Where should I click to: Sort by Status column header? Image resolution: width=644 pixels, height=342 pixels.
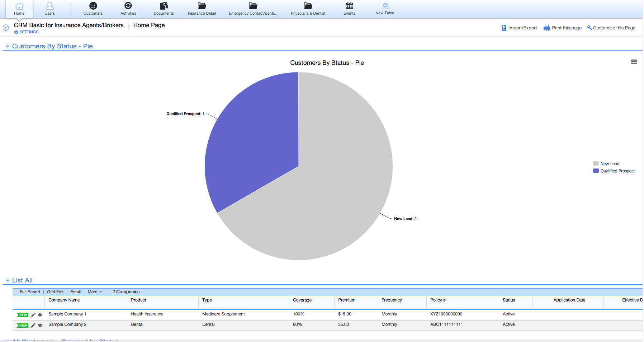tap(509, 300)
